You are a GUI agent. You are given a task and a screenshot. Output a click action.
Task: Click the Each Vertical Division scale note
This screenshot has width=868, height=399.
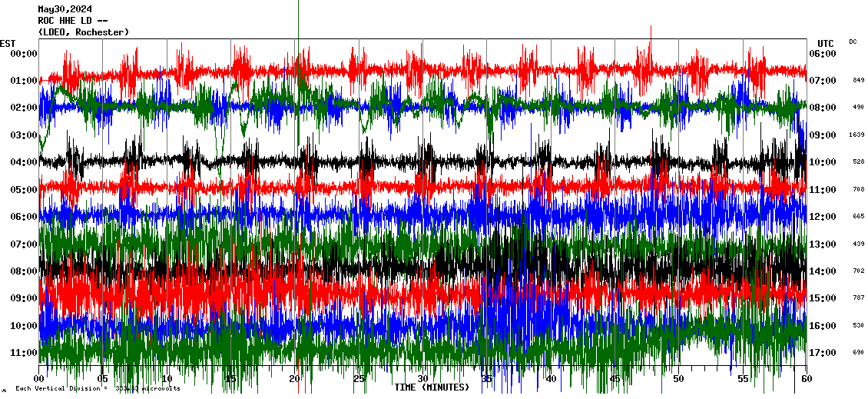coord(98,389)
